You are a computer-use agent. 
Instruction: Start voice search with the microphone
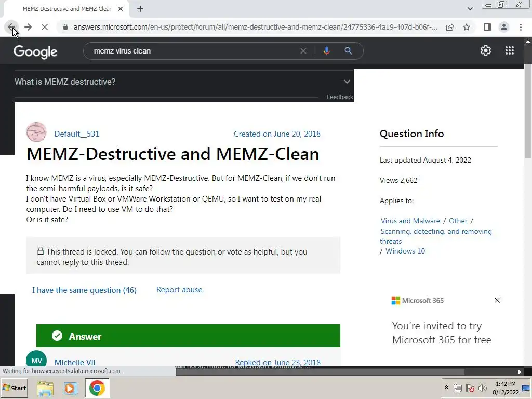[x=326, y=51]
